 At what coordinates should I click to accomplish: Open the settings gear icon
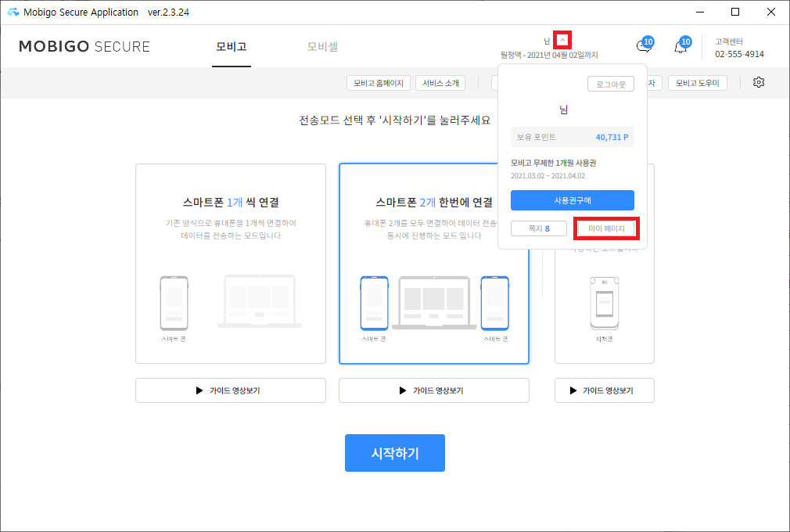[x=758, y=82]
